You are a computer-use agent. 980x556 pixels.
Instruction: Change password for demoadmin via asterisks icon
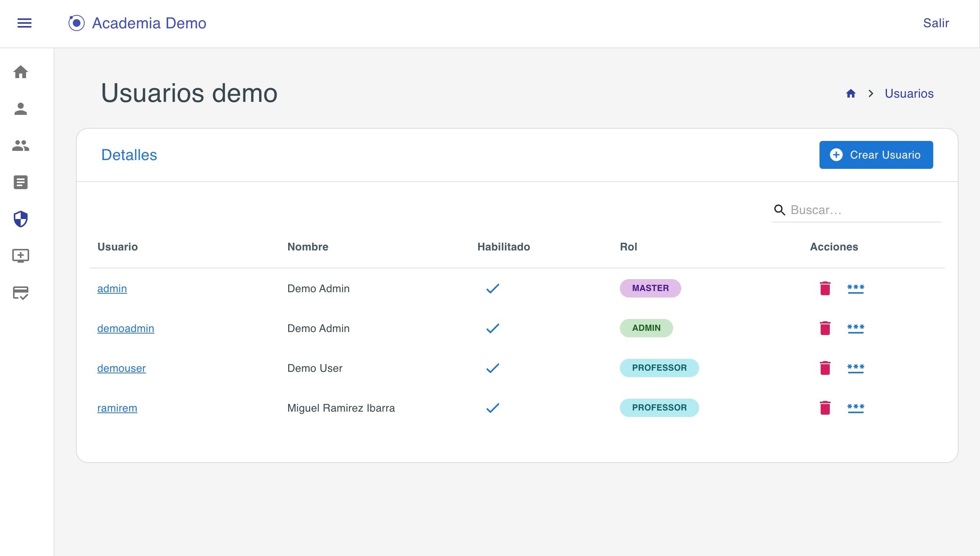(855, 328)
